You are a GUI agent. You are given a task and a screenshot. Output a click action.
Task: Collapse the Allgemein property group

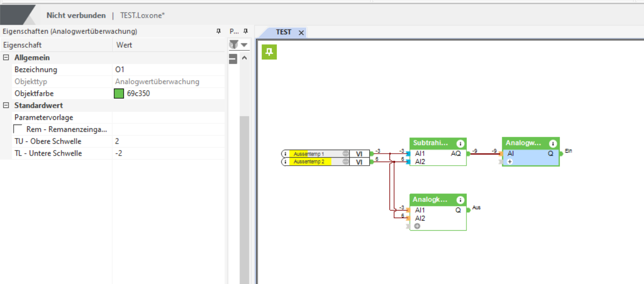tap(6, 58)
